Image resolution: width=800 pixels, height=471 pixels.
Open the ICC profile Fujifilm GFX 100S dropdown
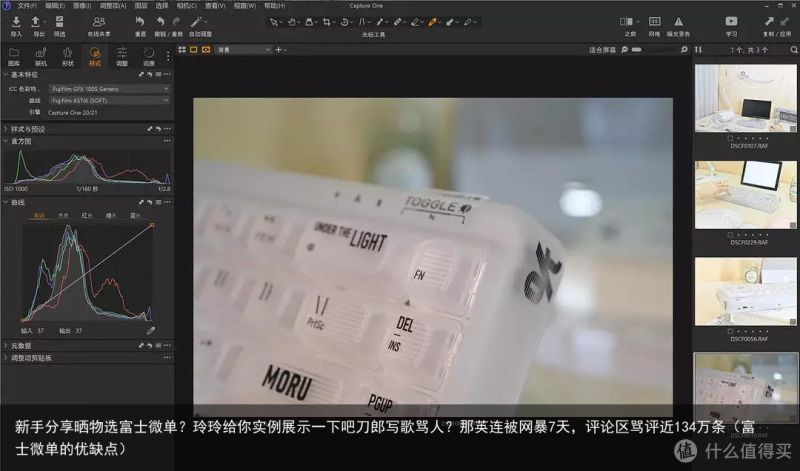(109, 89)
